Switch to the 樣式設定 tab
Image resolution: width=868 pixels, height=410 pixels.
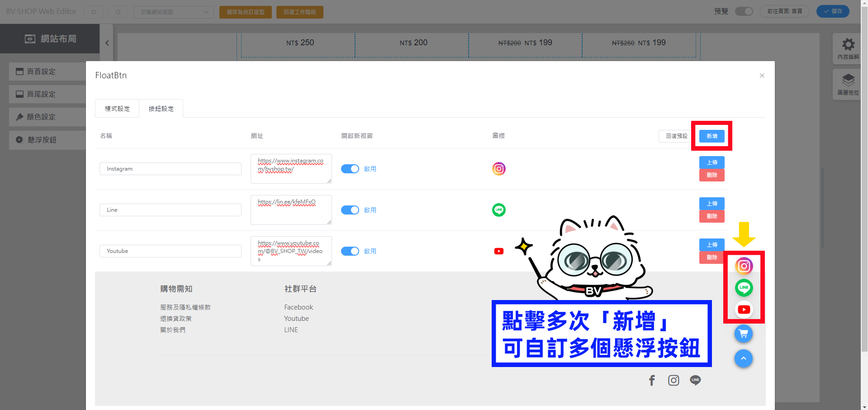tap(117, 109)
